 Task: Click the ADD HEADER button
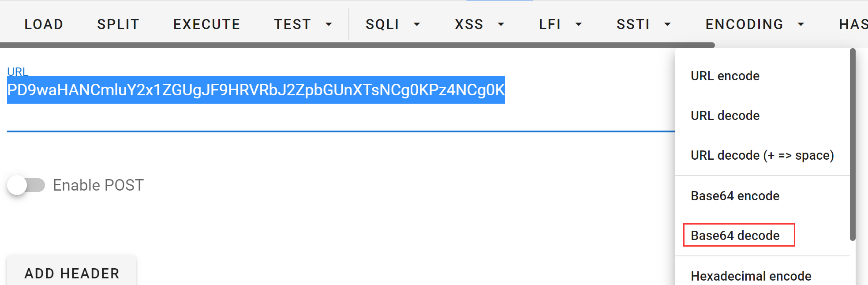click(71, 273)
